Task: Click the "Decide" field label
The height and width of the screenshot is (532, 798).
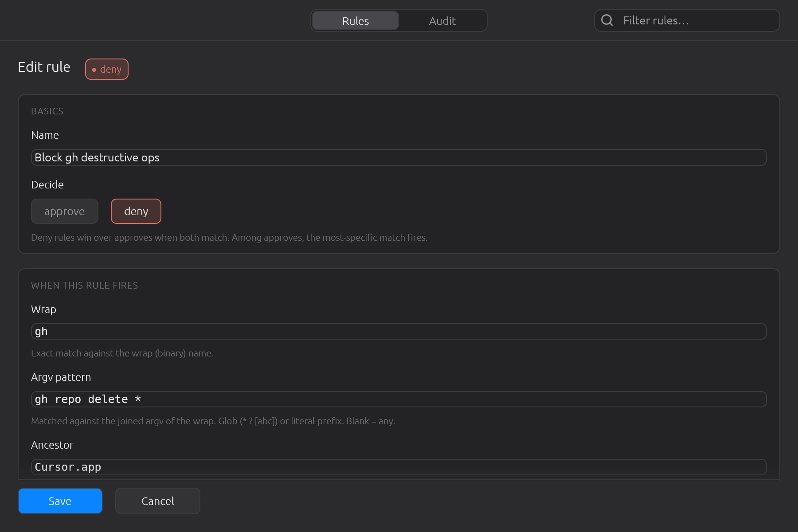Action: pyautogui.click(x=47, y=185)
